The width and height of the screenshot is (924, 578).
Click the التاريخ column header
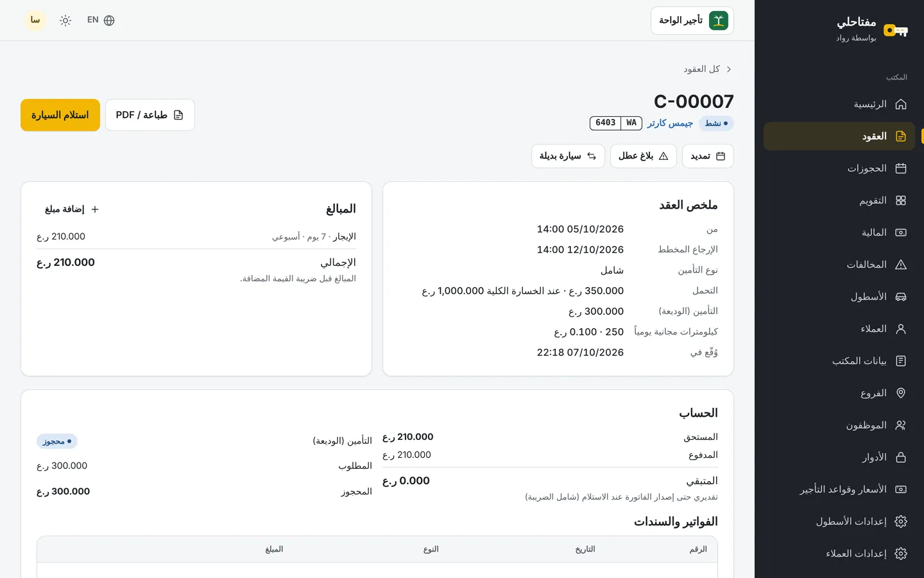[x=585, y=549]
